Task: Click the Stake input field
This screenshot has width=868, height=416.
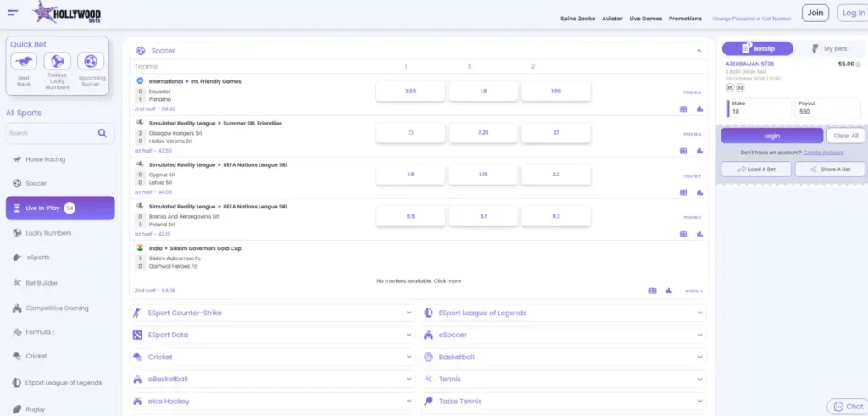Action: (x=759, y=108)
